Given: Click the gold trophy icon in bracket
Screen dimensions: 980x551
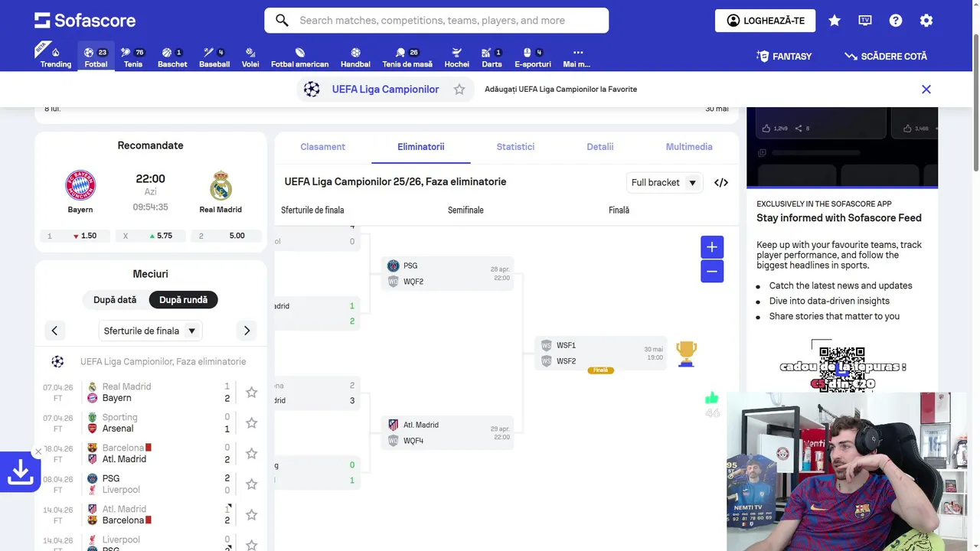Looking at the screenshot, I should coord(687,354).
